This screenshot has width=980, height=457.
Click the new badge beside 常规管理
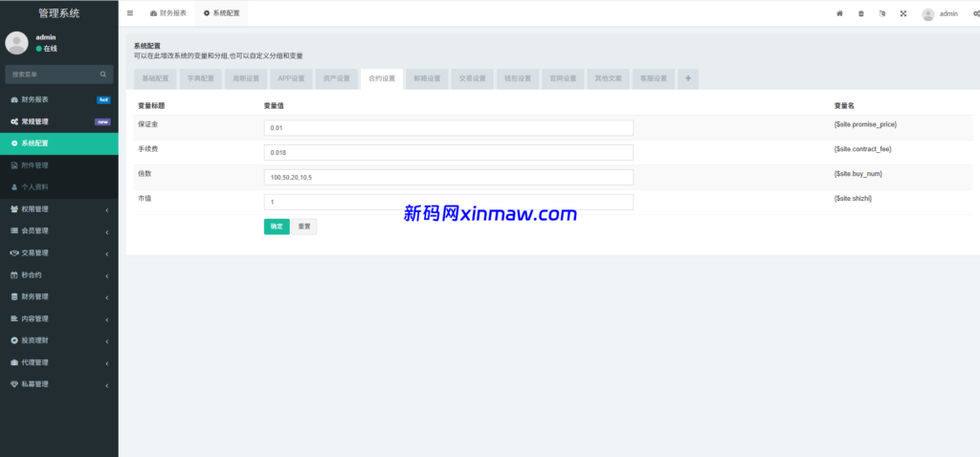click(x=102, y=121)
